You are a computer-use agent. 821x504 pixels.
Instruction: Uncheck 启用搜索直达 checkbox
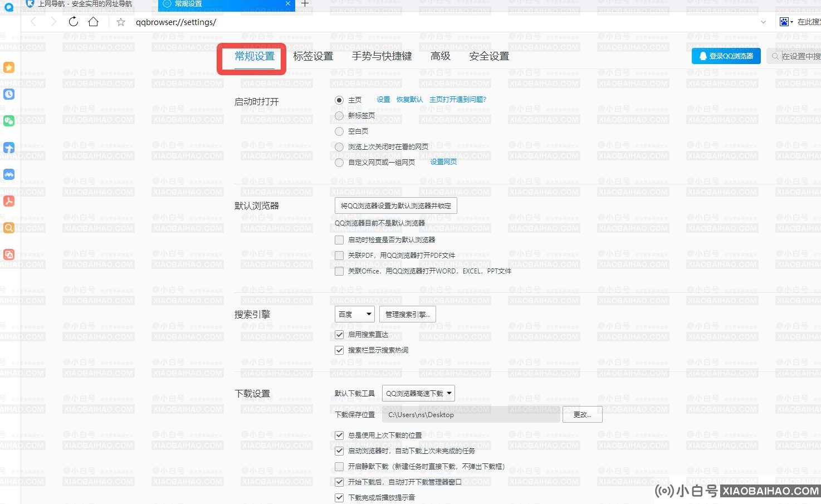(339, 335)
